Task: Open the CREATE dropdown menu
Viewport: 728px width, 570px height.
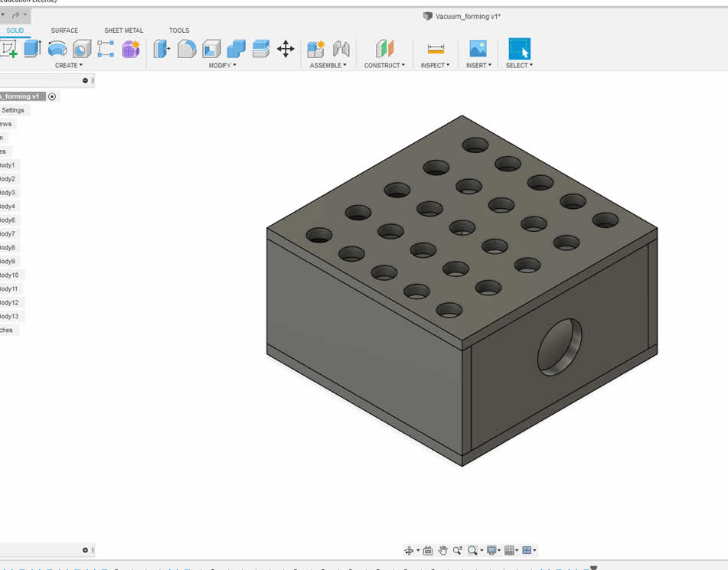Action: (x=69, y=66)
